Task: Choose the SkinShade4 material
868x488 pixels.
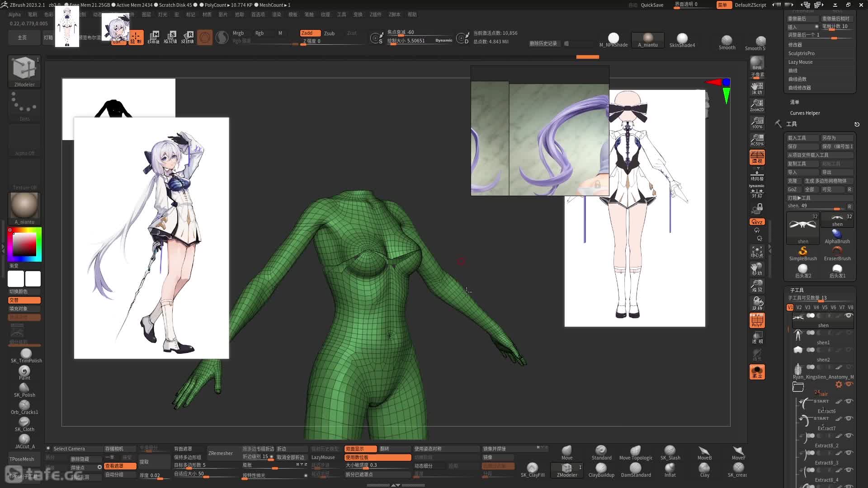Action: 682,40
